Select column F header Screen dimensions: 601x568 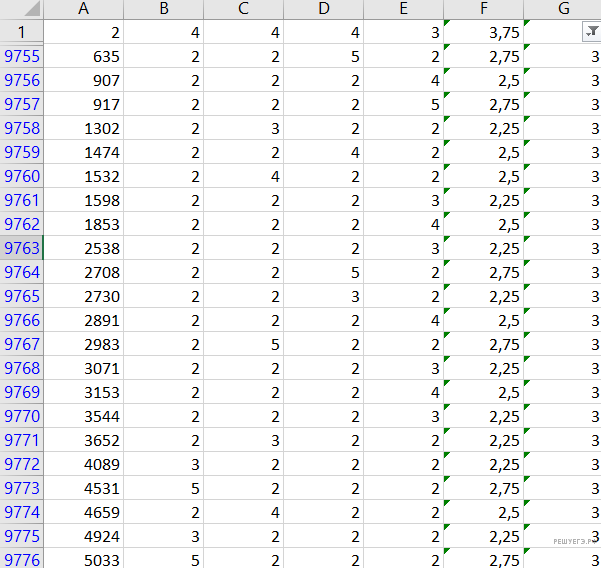pyautogui.click(x=483, y=10)
